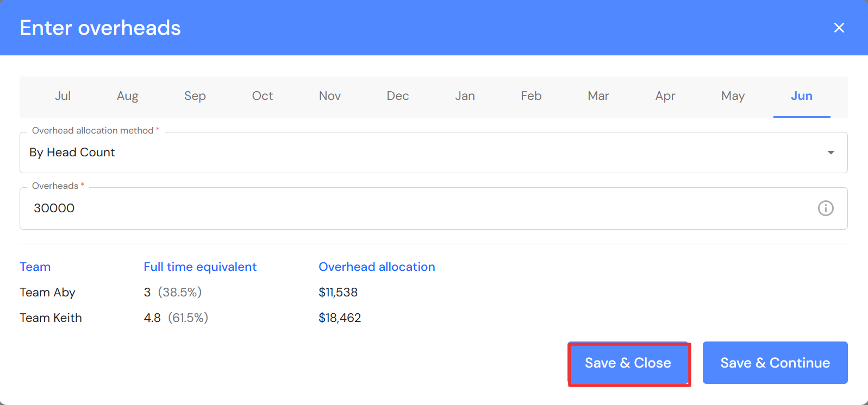
Task: Click the Overheads amount input field
Action: pos(413,208)
